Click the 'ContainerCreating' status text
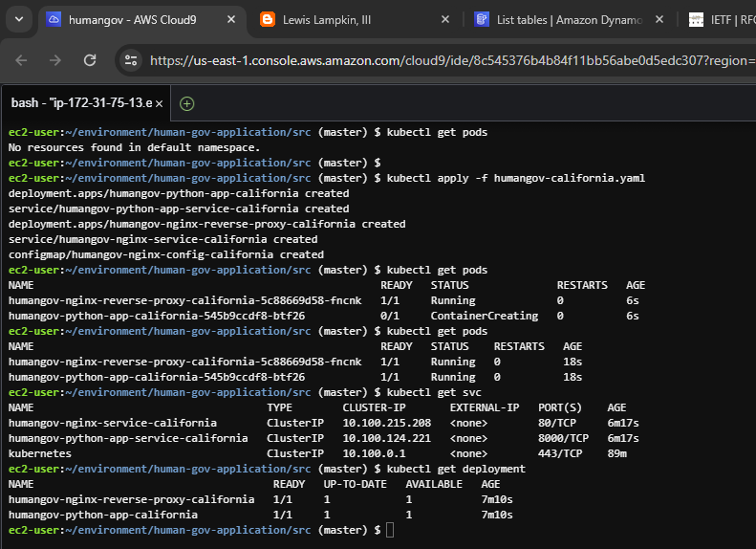 point(484,316)
